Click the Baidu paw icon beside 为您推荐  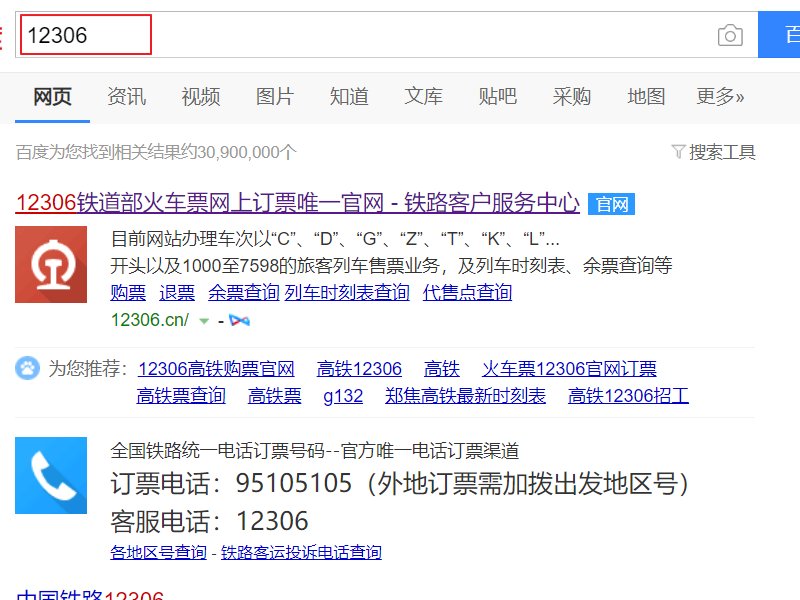point(30,368)
